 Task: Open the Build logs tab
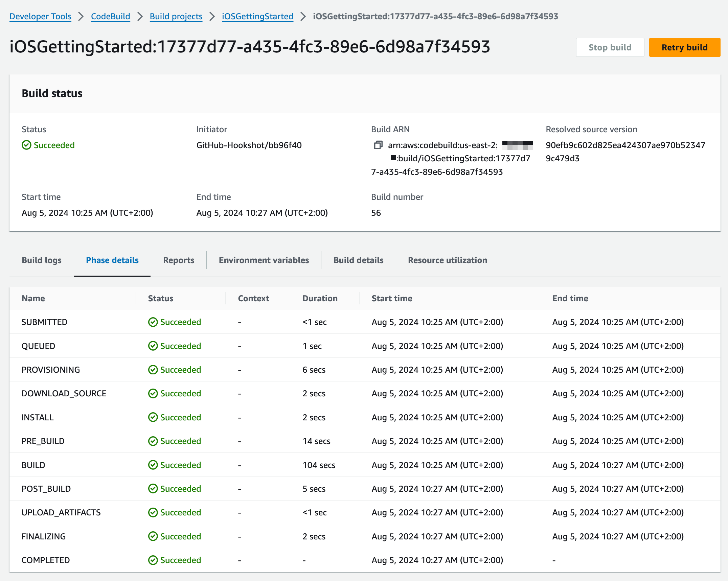pos(42,260)
